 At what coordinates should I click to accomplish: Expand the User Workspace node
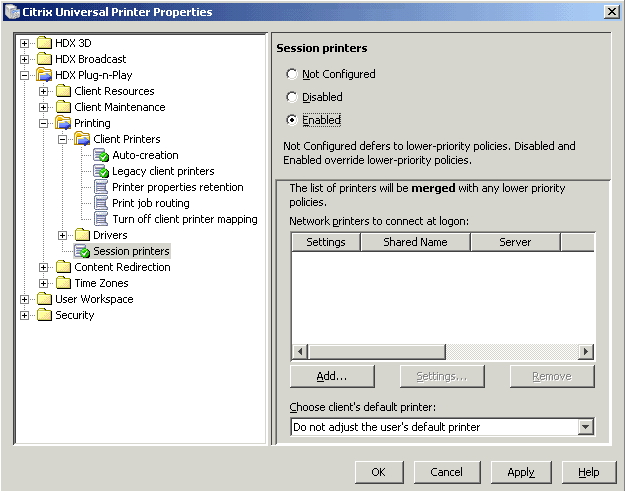[x=24, y=299]
